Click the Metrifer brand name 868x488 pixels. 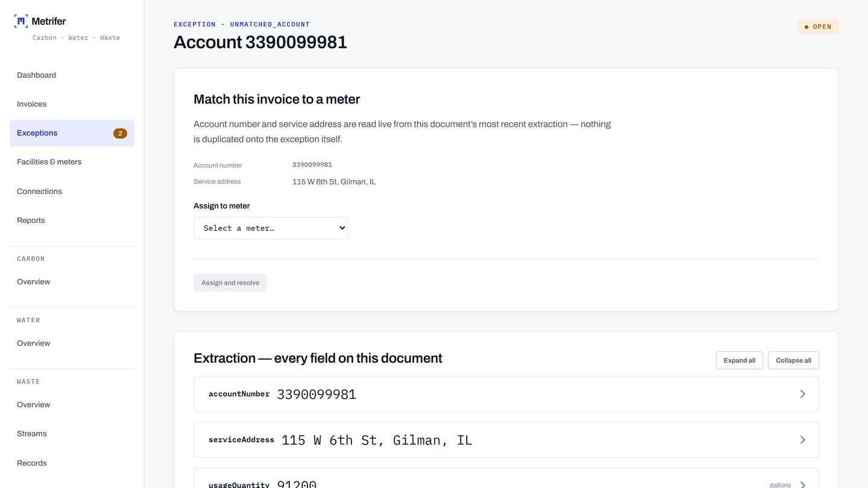49,21
